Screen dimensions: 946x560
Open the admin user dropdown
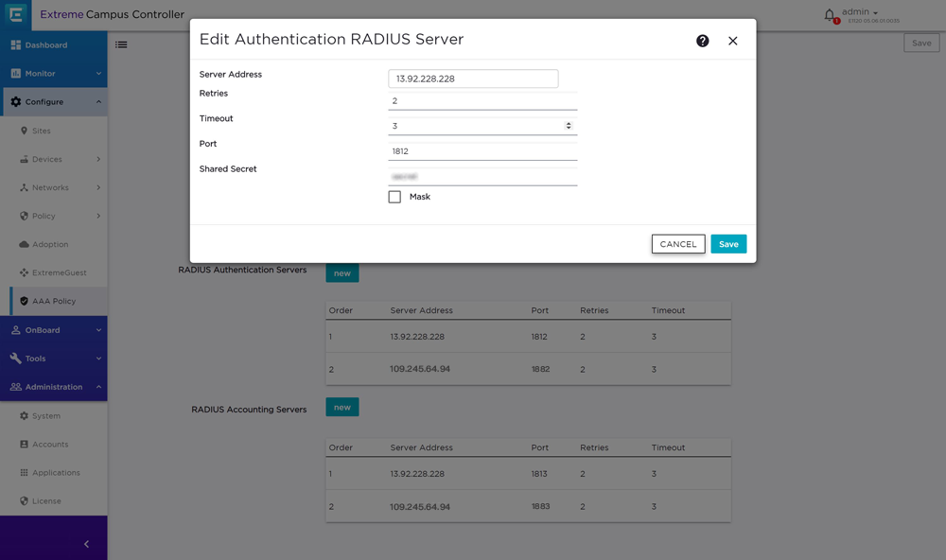tap(860, 12)
